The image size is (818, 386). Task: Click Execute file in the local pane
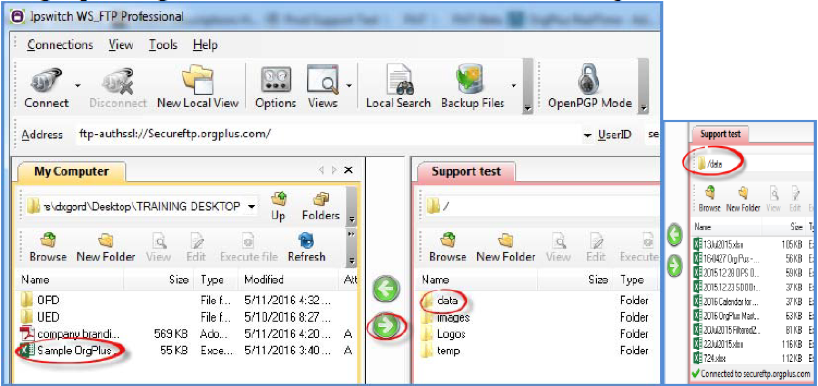tap(248, 247)
